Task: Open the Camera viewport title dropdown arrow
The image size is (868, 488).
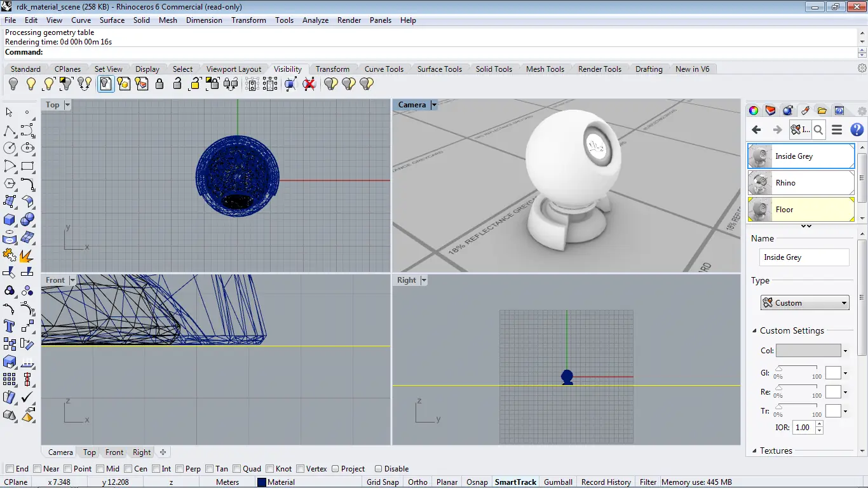Action: point(434,105)
